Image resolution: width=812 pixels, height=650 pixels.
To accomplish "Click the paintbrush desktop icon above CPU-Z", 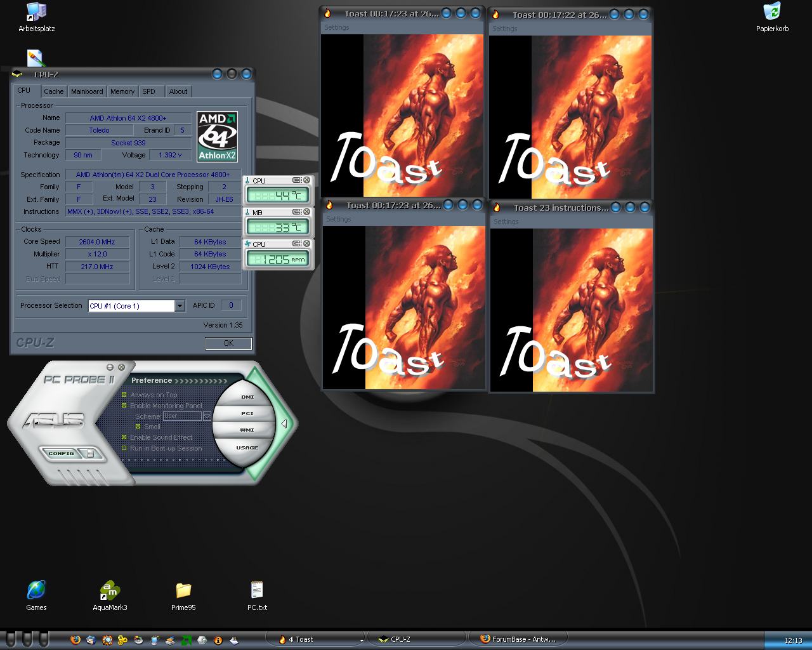I will coord(36,58).
